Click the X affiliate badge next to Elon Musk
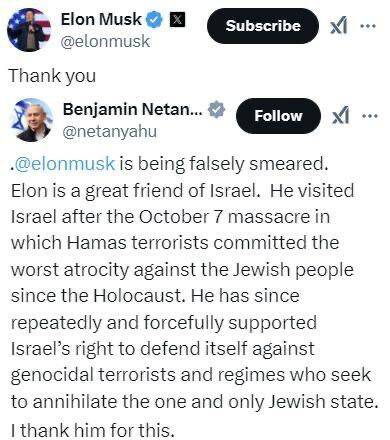Image resolution: width=390 pixels, height=440 pixels. (x=178, y=19)
